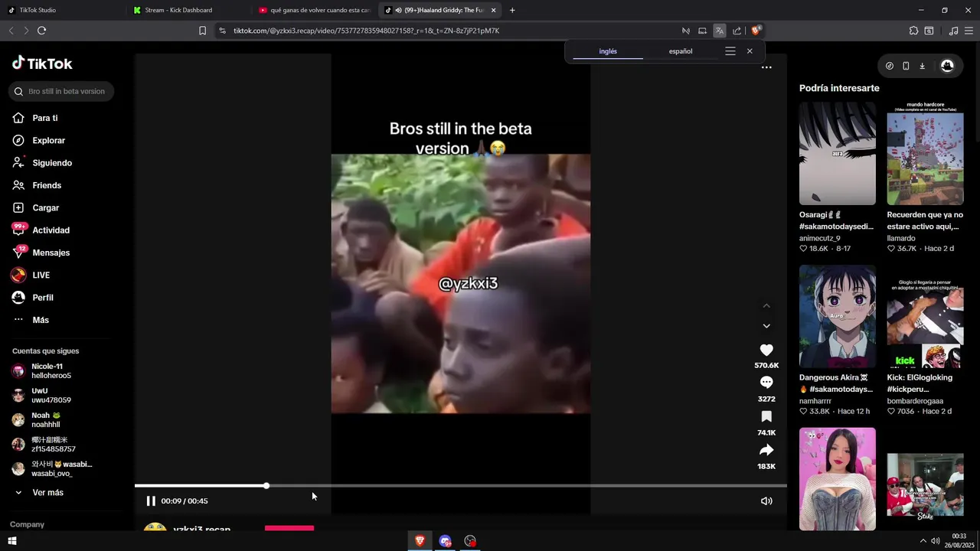The width and height of the screenshot is (980, 551).
Task: Open translate popup options menu
Action: coord(730,51)
